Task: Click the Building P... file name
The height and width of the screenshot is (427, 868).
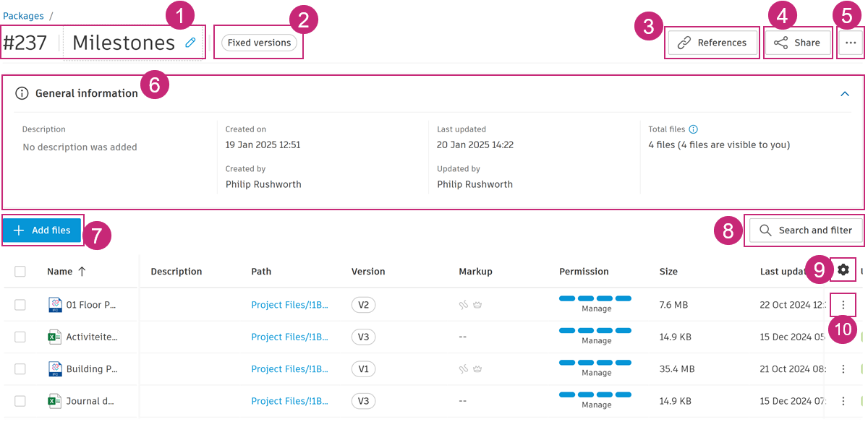Action: 92,368
